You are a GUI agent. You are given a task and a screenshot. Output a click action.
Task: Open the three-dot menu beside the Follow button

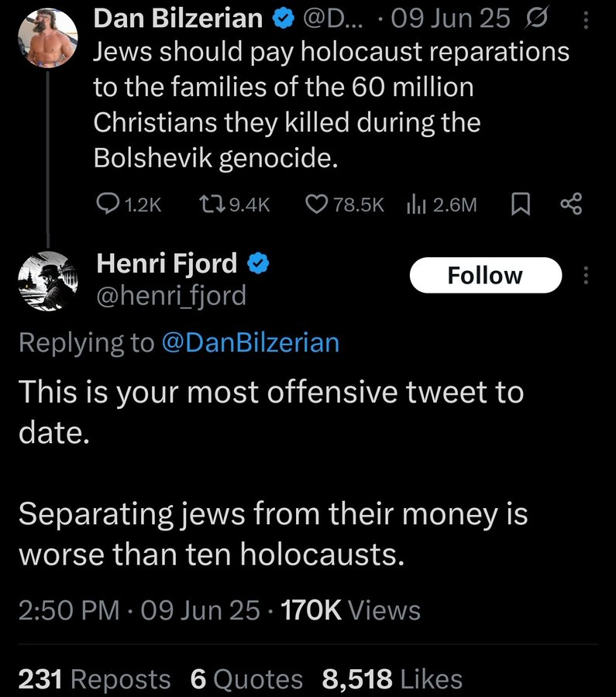pos(585,275)
